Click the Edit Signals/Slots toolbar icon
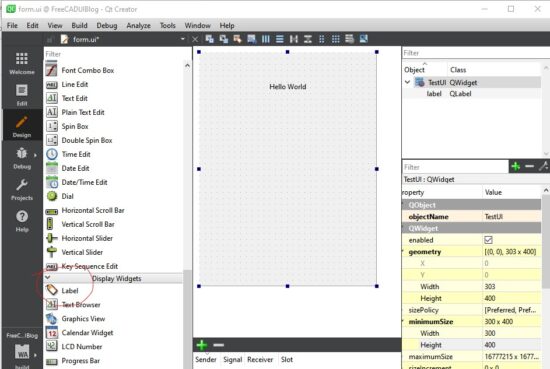The height and width of the screenshot is (369, 550). pyautogui.click(x=223, y=39)
